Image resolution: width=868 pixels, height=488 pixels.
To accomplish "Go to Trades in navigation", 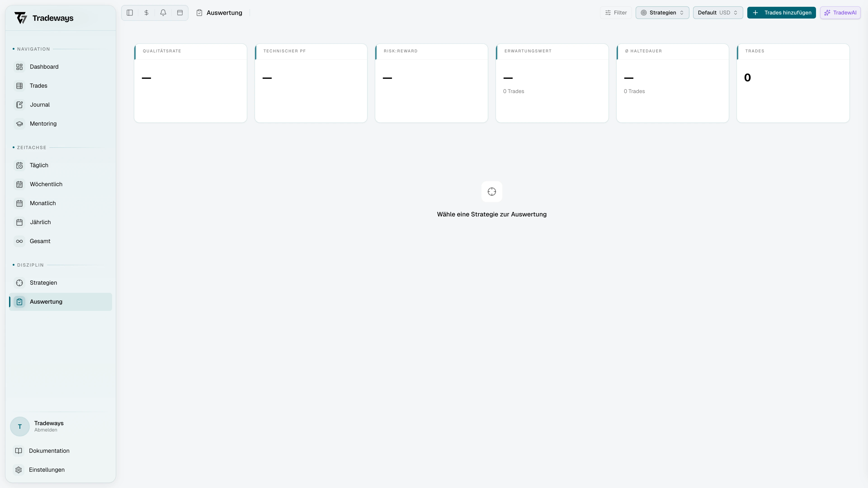I will (38, 86).
